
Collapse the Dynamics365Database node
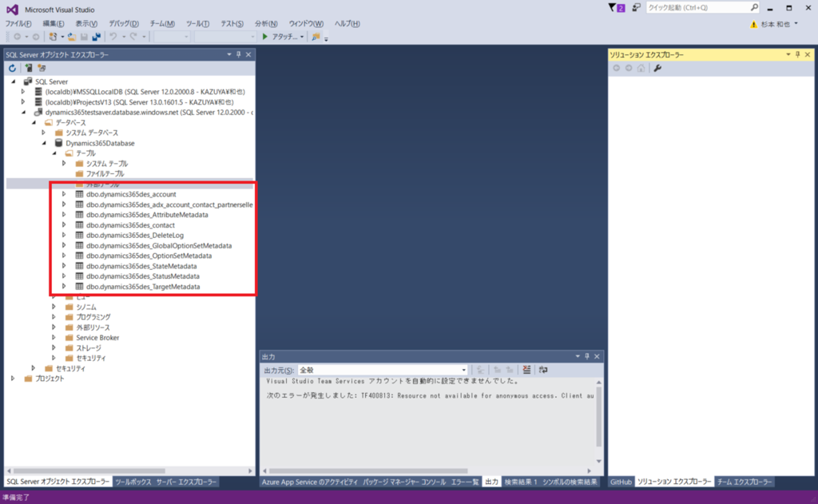(x=44, y=143)
